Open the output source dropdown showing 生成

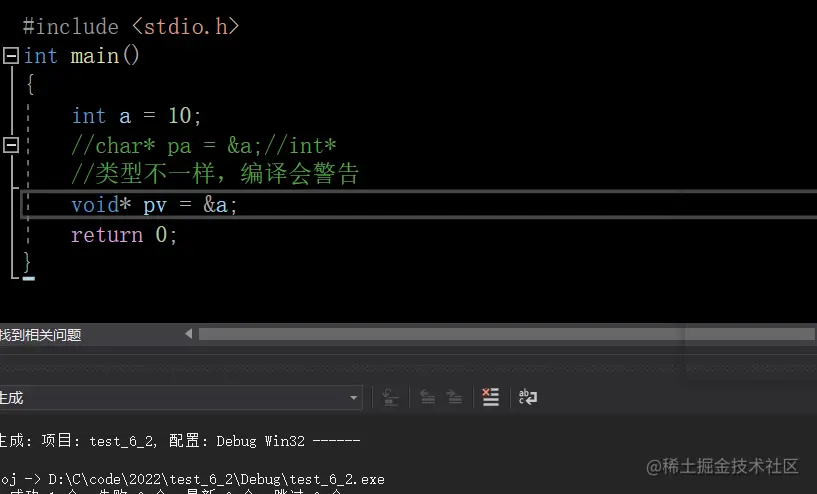[x=181, y=398]
